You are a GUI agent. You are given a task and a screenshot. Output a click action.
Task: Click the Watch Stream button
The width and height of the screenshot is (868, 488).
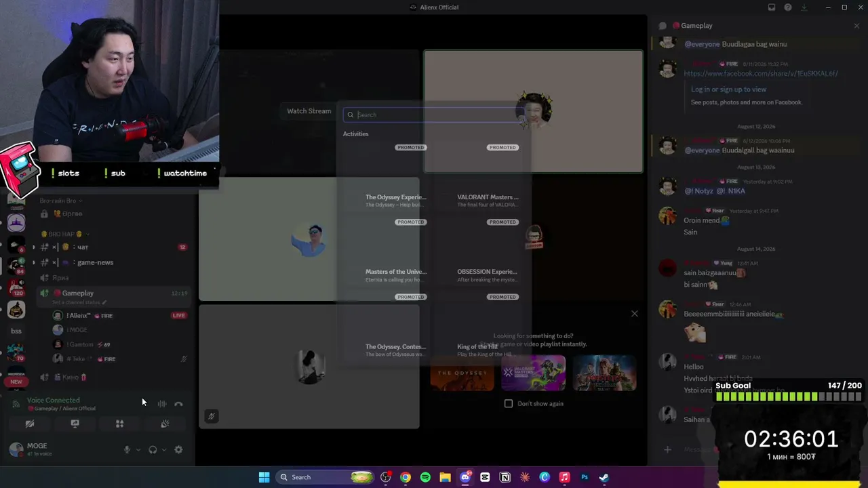click(309, 111)
